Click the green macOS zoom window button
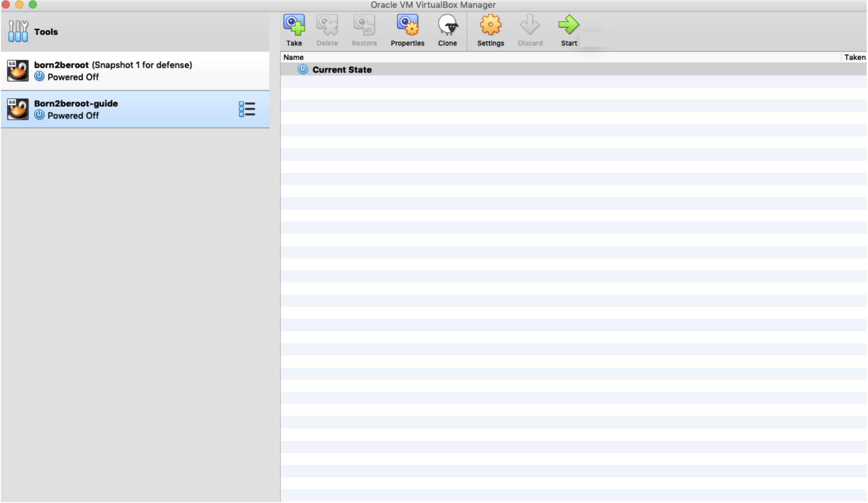The width and height of the screenshot is (868, 503). (x=33, y=5)
